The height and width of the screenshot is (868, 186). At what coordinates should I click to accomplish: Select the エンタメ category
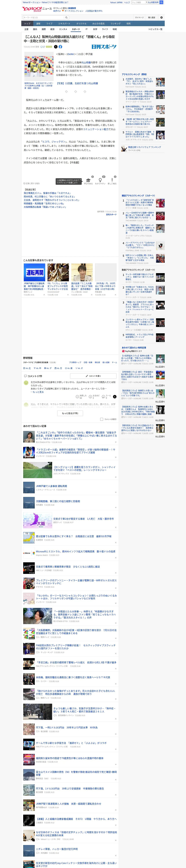click(63, 29)
